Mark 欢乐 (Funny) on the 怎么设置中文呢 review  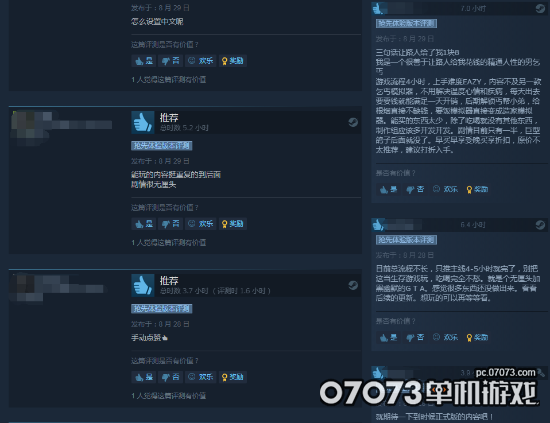[201, 61]
